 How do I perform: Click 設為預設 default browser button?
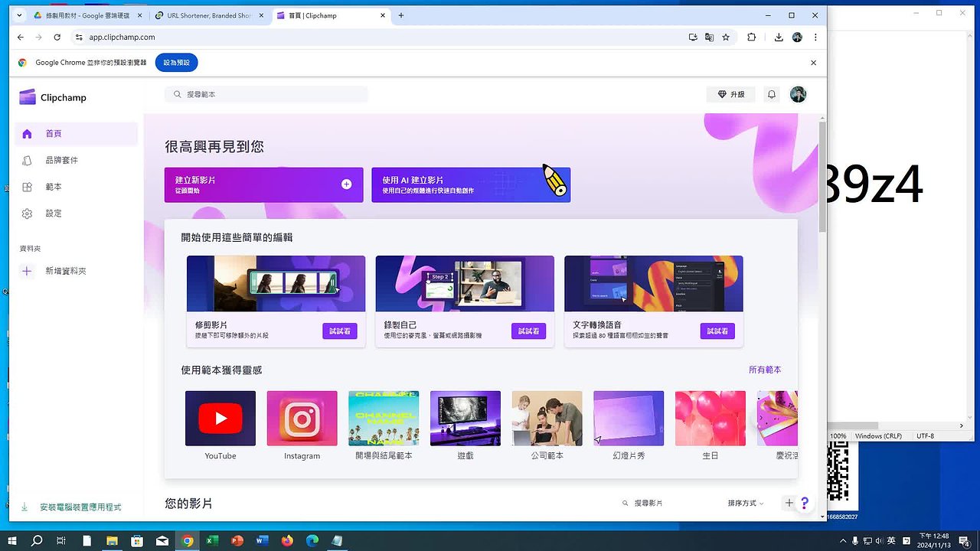click(x=176, y=63)
